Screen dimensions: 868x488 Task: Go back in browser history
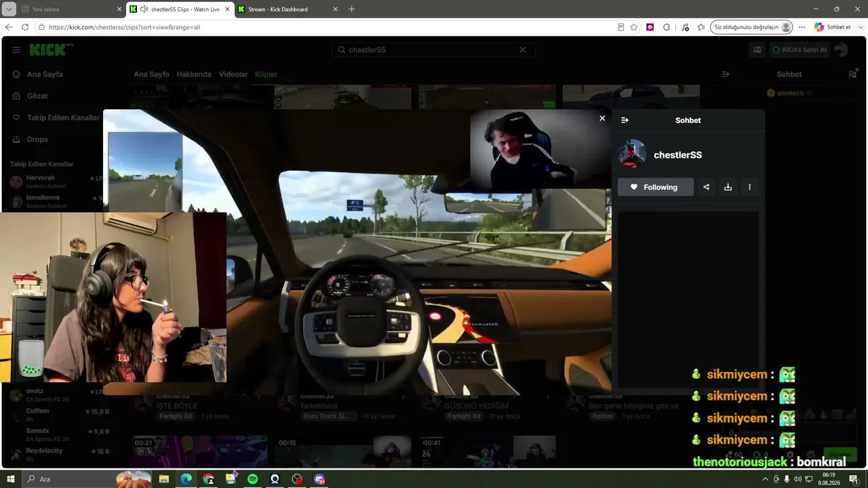point(9,27)
